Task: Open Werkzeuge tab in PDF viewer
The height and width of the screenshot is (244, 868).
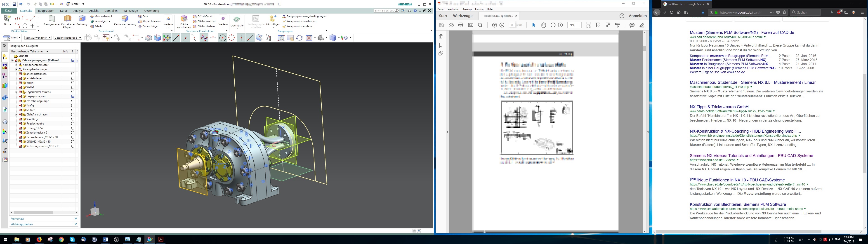Action: tap(462, 16)
